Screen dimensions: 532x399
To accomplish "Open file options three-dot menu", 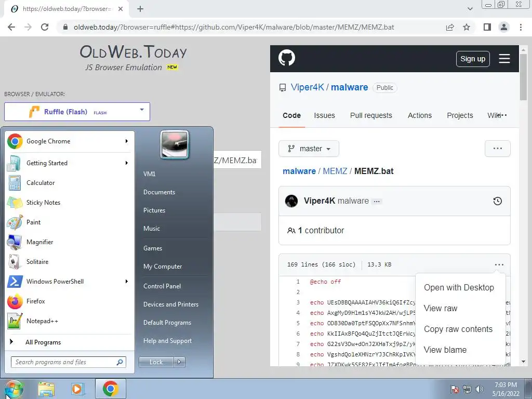I will [x=499, y=264].
